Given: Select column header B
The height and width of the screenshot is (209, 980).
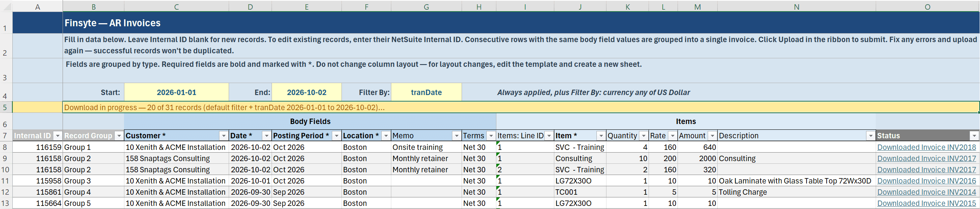Looking at the screenshot, I should tap(93, 7).
